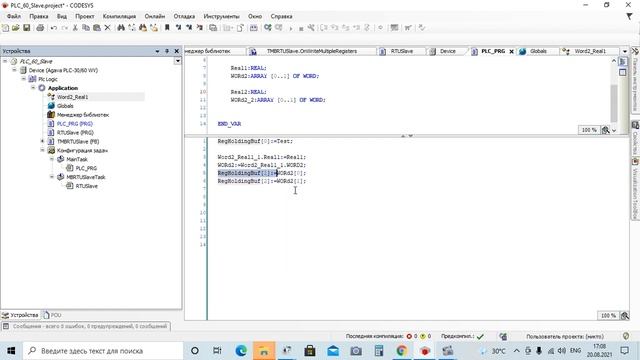
Task: Click the security lightbulb status icon
Action: click(626, 336)
